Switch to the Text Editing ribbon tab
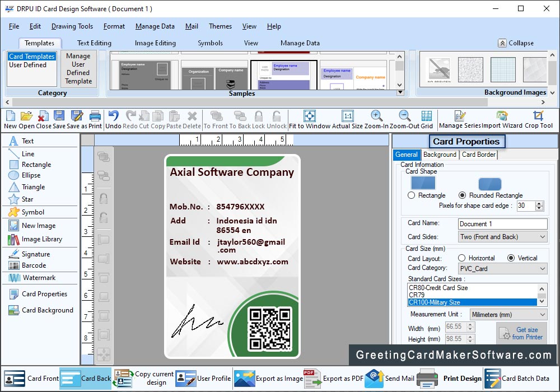The width and height of the screenshot is (560, 392). 94,43
